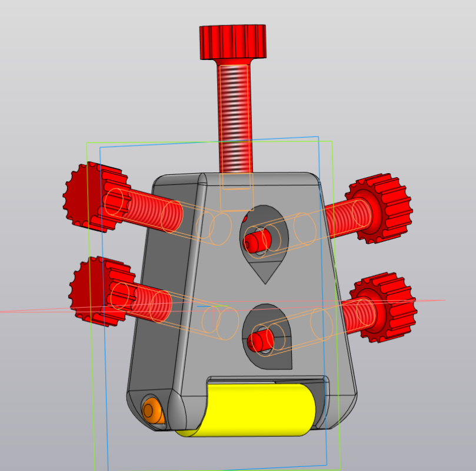
Task: Click the top vertical red knob head
Action: [x=233, y=42]
